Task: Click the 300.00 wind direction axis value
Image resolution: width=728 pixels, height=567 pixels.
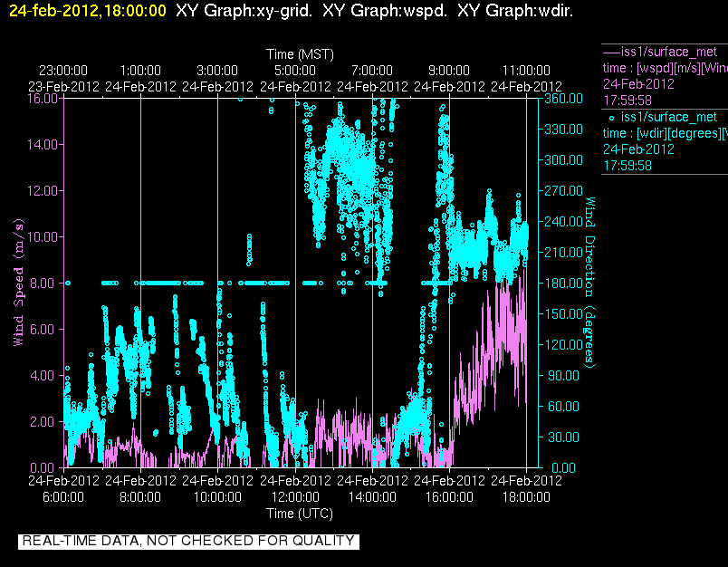Action: point(563,159)
